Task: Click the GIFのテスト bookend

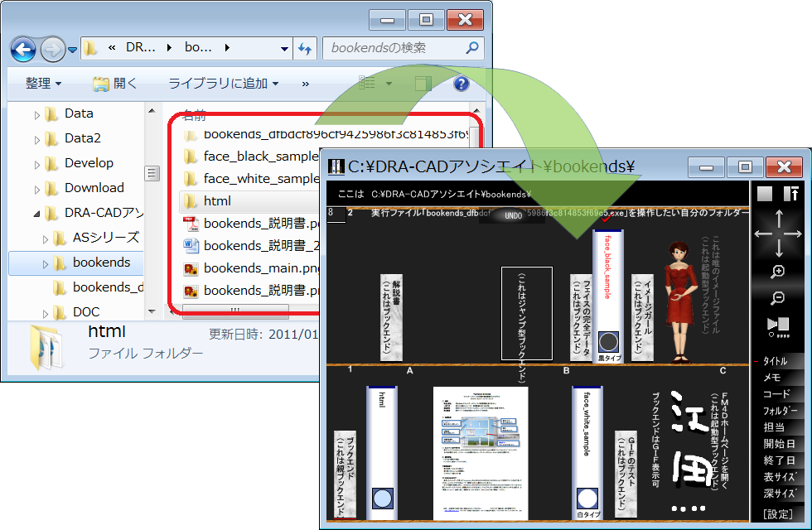Action: point(626,474)
